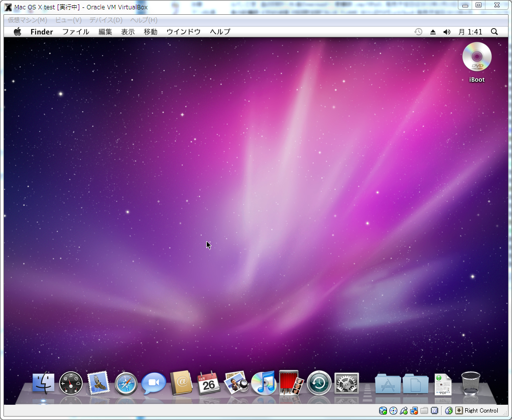Open VirtualBox ヘルプ(H) menu
512x420 pixels.
click(x=144, y=20)
